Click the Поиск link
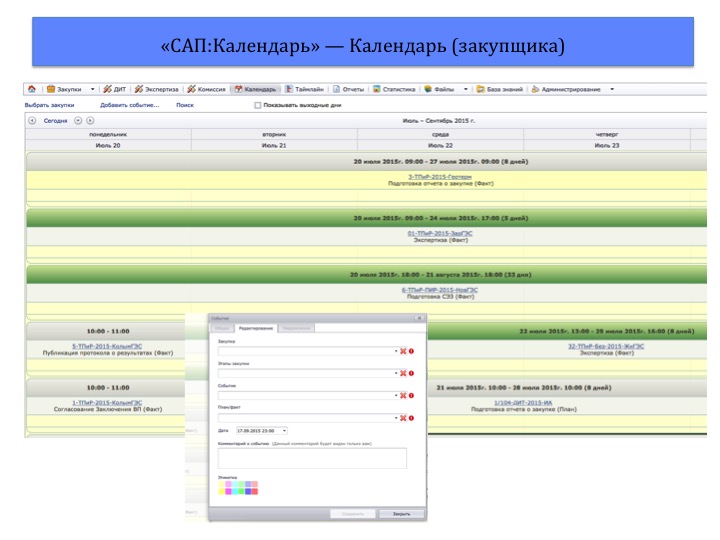The image size is (720, 540). pyautogui.click(x=185, y=105)
